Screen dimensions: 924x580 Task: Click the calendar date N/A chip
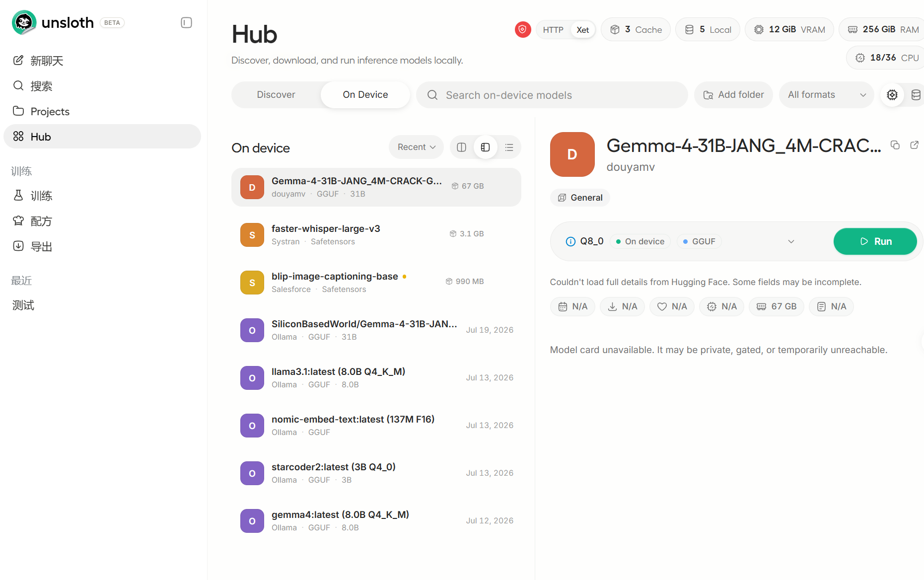point(572,306)
